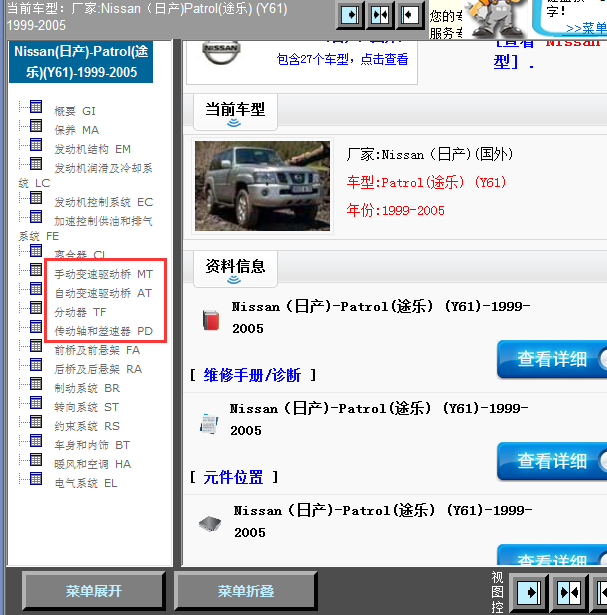Click the documents icon for 元件位置
Image resolution: width=607 pixels, height=615 pixels.
click(x=209, y=424)
